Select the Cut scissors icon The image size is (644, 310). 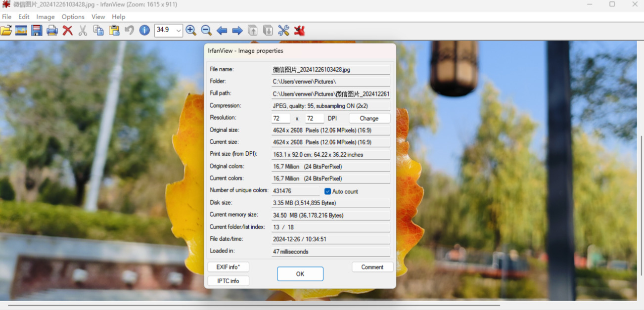pos(83,31)
